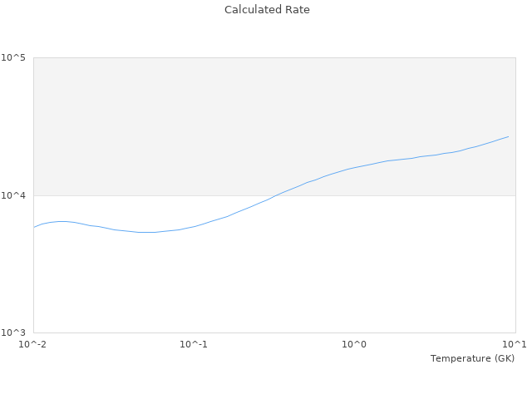
Task: Select the "Temperature (GK)" axis title
Action: point(472,358)
